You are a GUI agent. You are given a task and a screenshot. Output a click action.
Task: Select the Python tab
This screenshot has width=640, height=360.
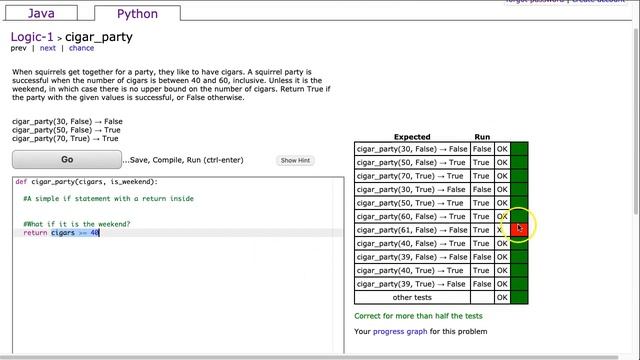point(137,13)
